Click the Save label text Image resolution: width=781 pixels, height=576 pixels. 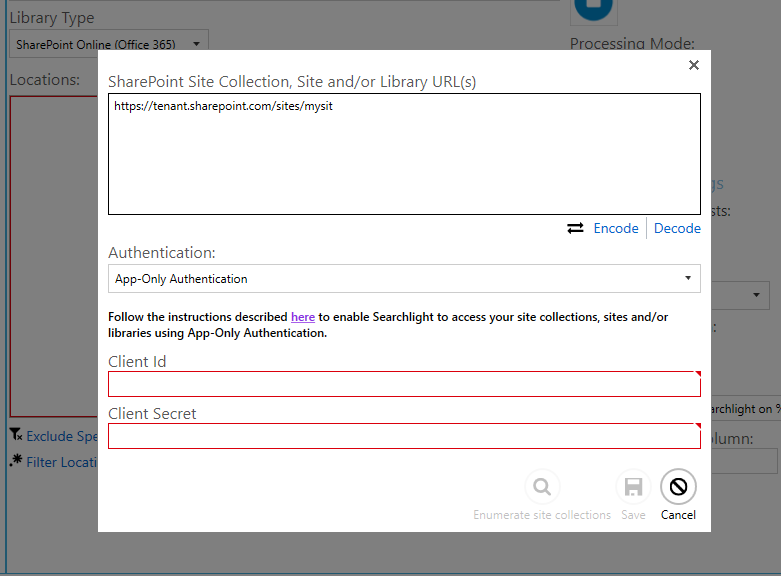point(633,515)
